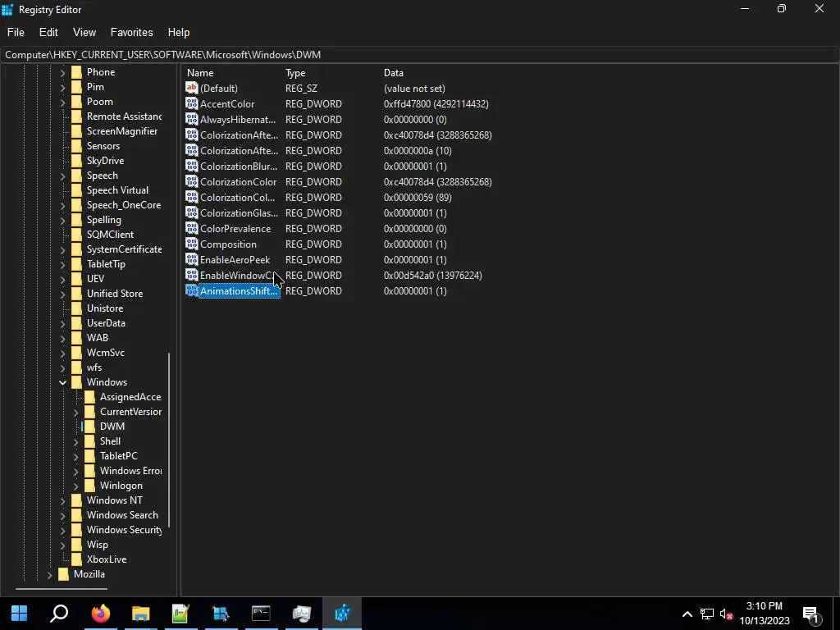Select the AnimationsShift... value
The width and height of the screenshot is (840, 630).
tap(239, 291)
